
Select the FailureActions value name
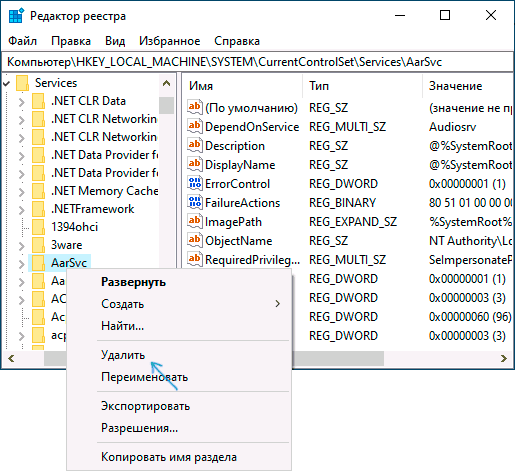click(x=242, y=203)
